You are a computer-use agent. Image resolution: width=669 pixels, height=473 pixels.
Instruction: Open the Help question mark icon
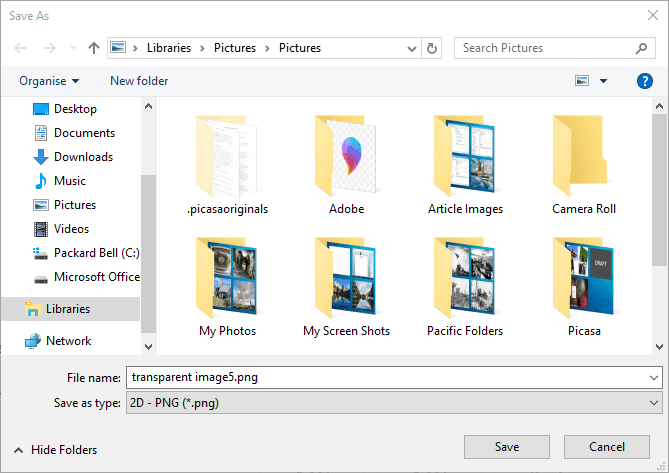coord(645,81)
